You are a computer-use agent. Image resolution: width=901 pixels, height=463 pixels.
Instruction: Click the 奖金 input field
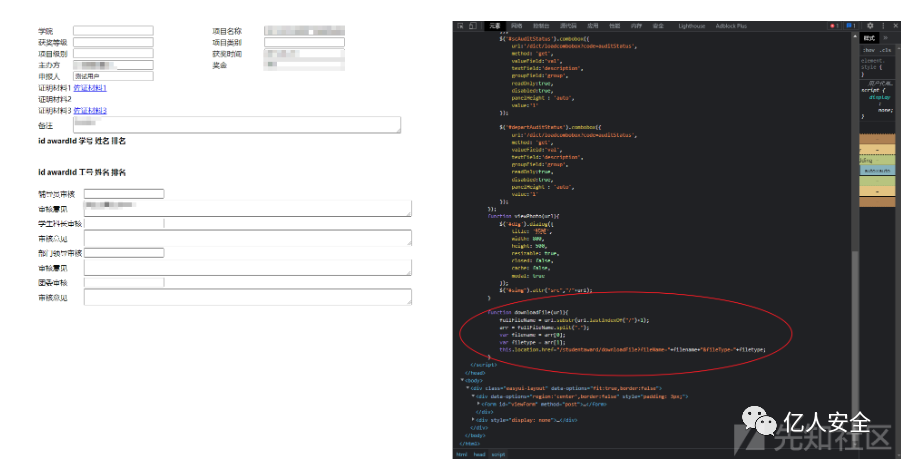coord(305,65)
